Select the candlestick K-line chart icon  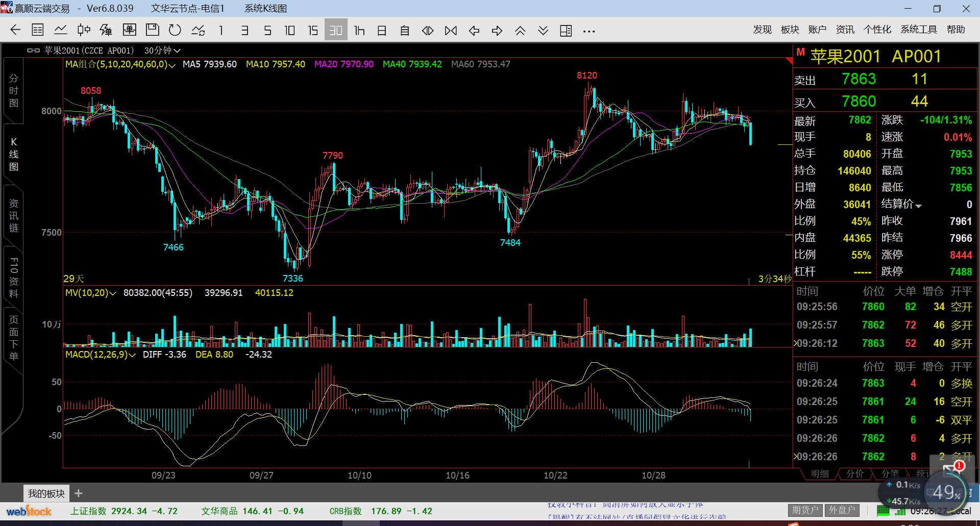click(x=84, y=31)
